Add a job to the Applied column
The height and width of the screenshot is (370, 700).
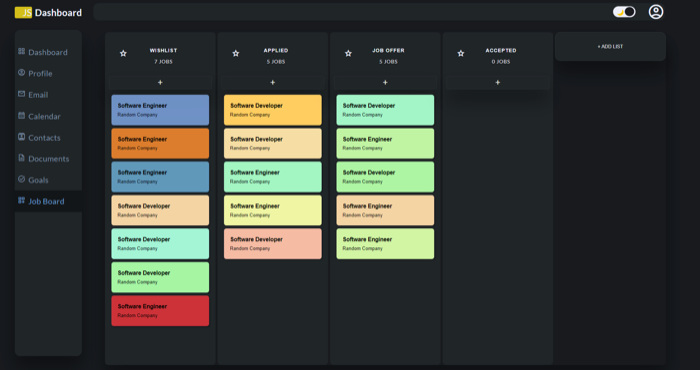(x=273, y=83)
